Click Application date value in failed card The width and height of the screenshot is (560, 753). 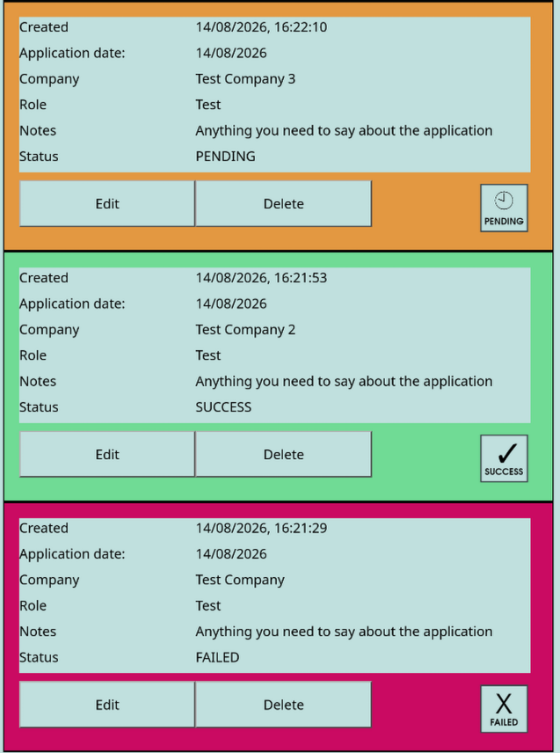[x=231, y=554]
